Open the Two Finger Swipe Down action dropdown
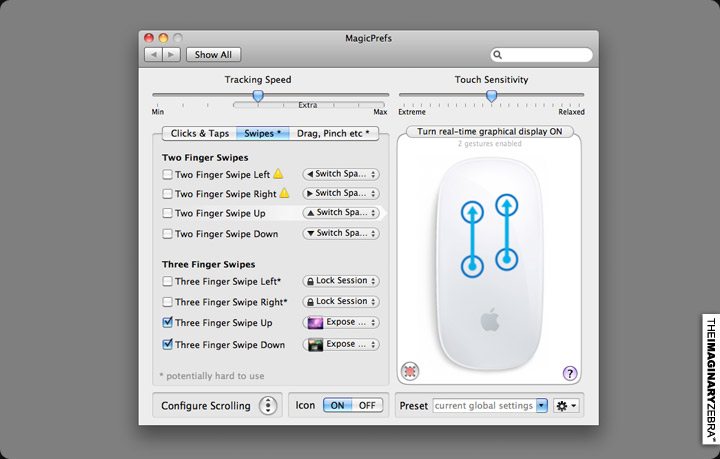Screen dimensions: 720x459 click(341, 233)
